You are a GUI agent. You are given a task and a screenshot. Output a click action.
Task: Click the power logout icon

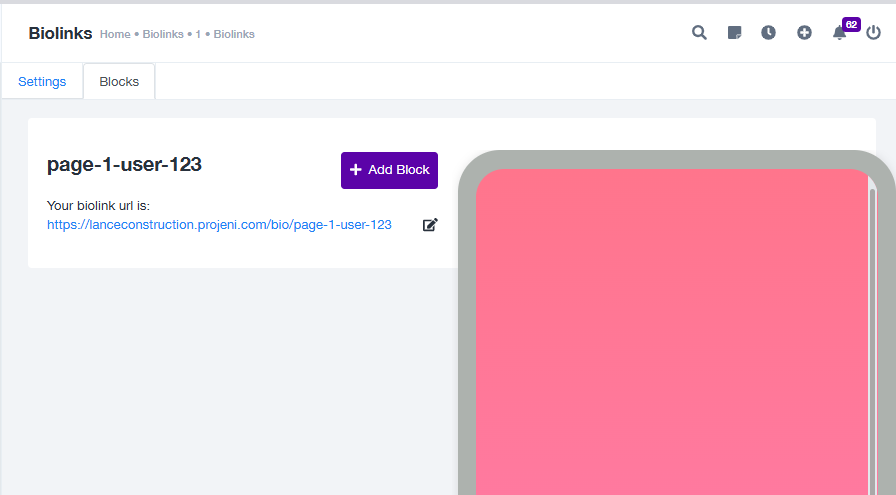pos(873,33)
